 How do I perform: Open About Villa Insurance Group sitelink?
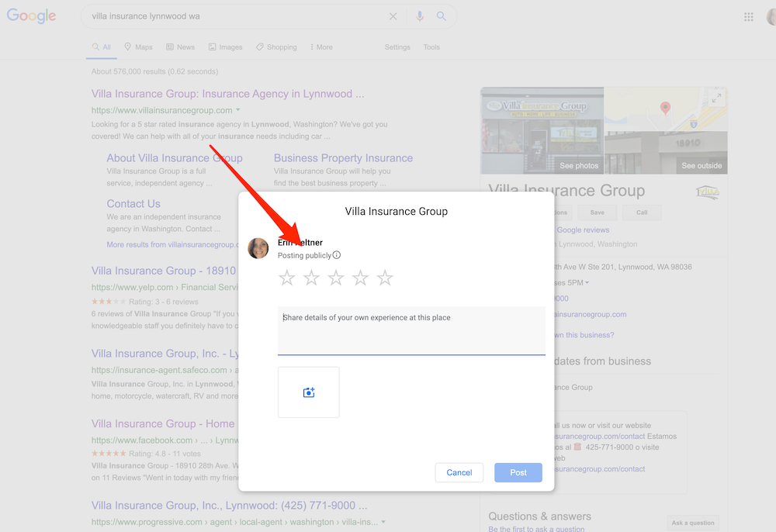pyautogui.click(x=175, y=158)
